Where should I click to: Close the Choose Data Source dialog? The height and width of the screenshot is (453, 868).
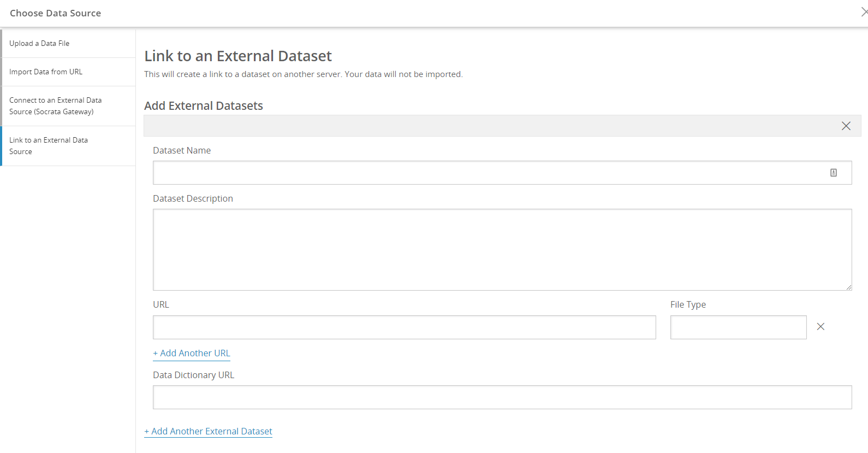pyautogui.click(x=864, y=12)
